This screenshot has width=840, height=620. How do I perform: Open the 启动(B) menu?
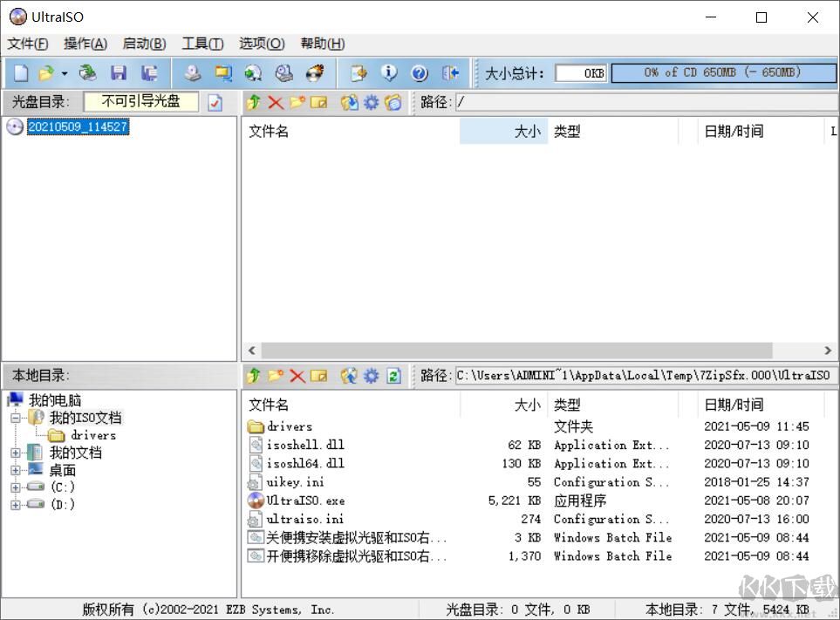click(x=144, y=44)
